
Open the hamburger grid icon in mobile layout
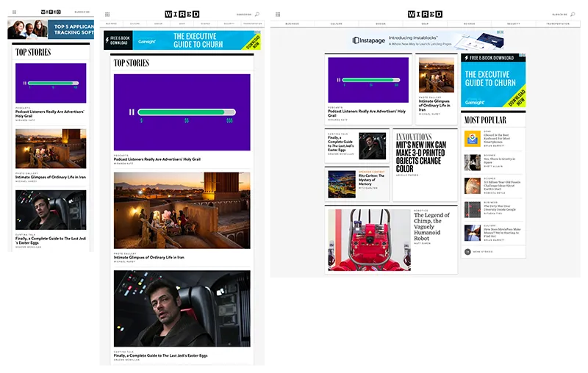14,12
